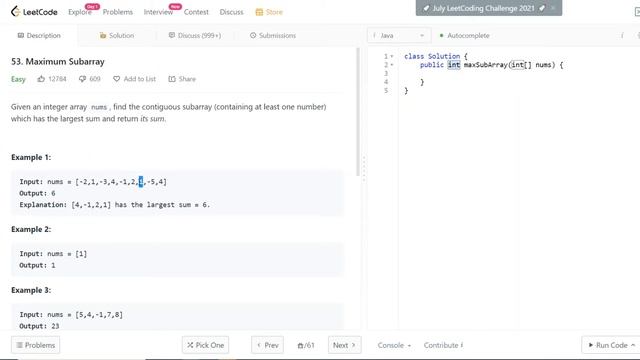Open the Explore menu
This screenshot has width=640, height=360.
click(x=80, y=12)
